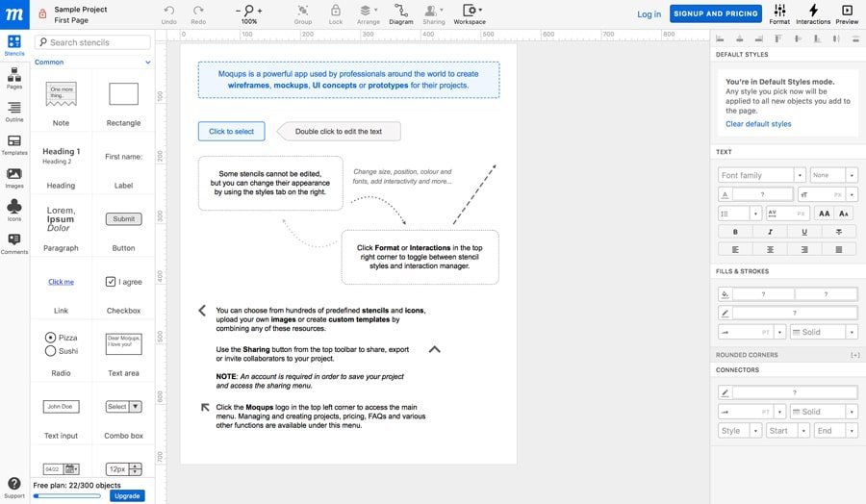Viewport: 866px width, 504px height.
Task: Open the Comments sidebar panel
Action: coord(14,243)
